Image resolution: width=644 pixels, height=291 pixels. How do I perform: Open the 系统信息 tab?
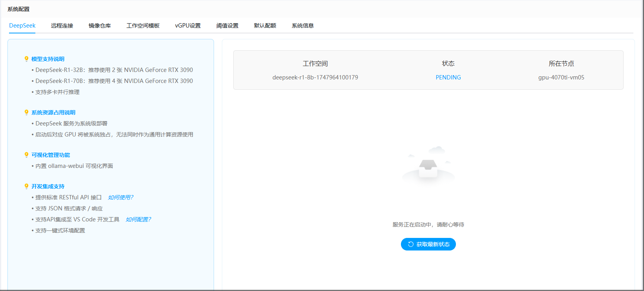click(x=303, y=26)
